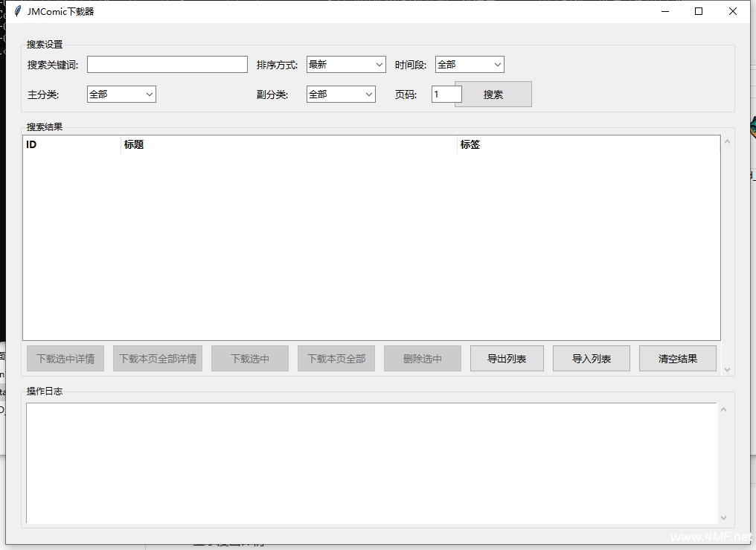Click the 下载本页全部 button
Viewport: 756px width, 550px height.
[x=336, y=359]
